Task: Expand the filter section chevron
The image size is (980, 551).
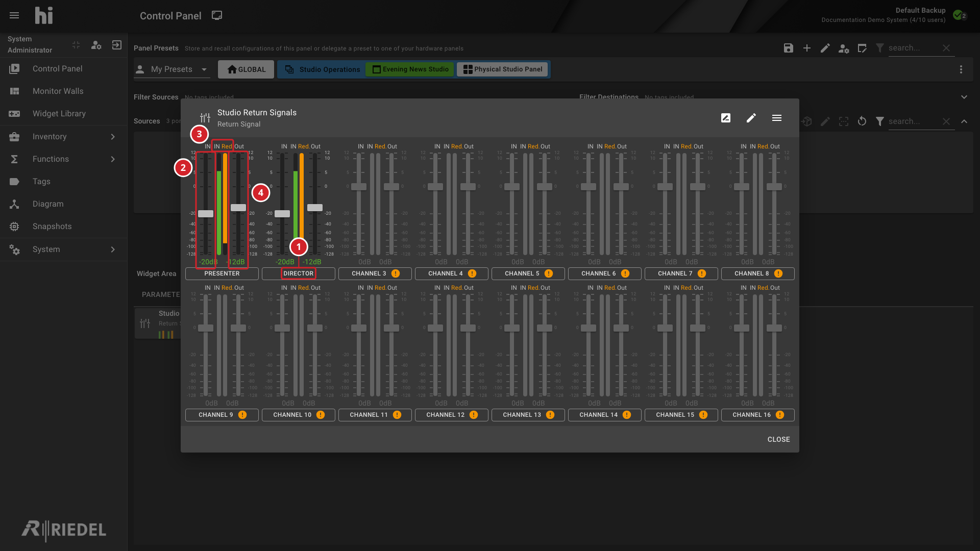Action: pos(964,97)
